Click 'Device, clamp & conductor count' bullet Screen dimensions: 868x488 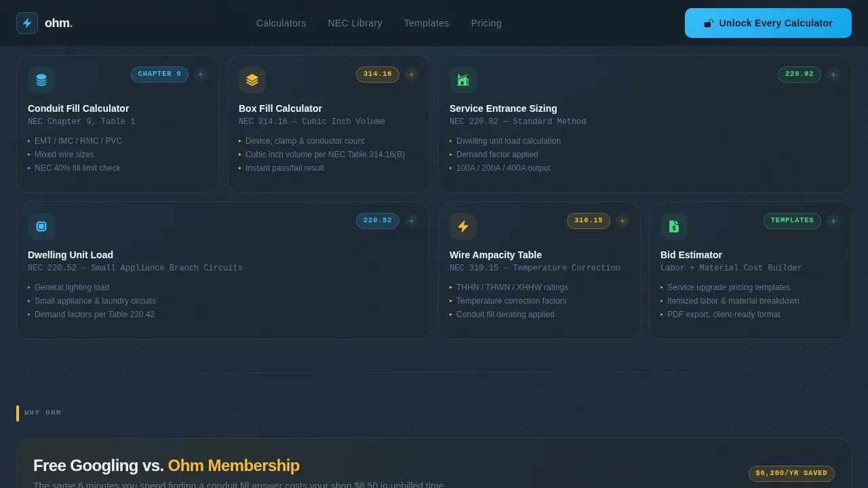(304, 141)
